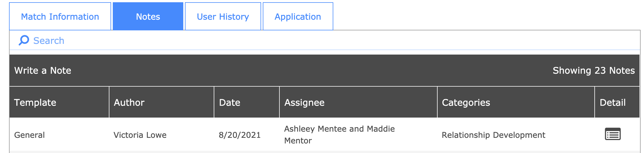Click Write a Note
This screenshot has height=153, width=644.
[x=43, y=70]
